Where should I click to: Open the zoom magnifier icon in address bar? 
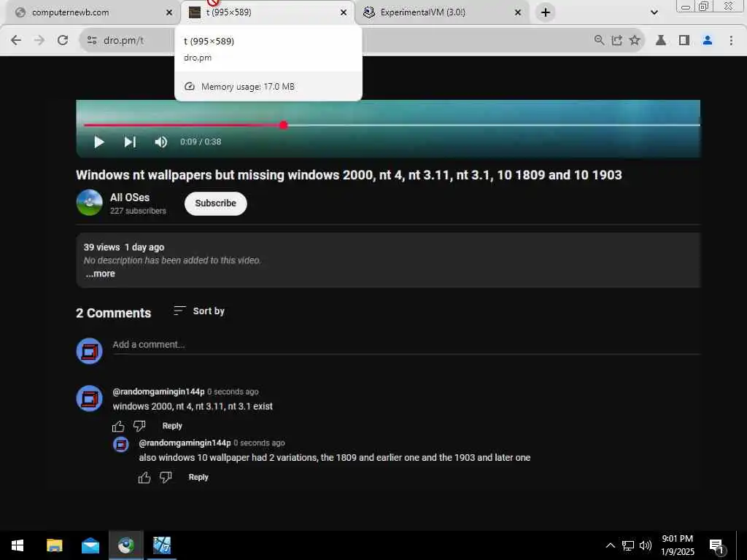[x=599, y=40]
